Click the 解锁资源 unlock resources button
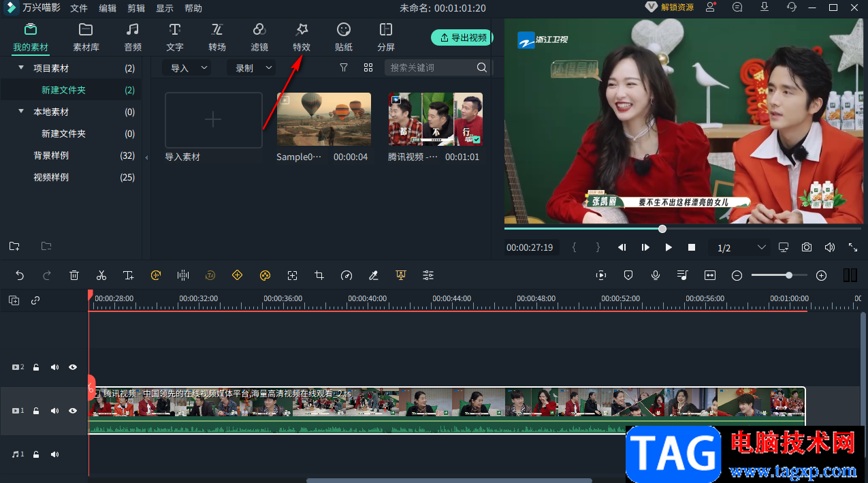Screen dimensions: 868x483 [670, 7]
